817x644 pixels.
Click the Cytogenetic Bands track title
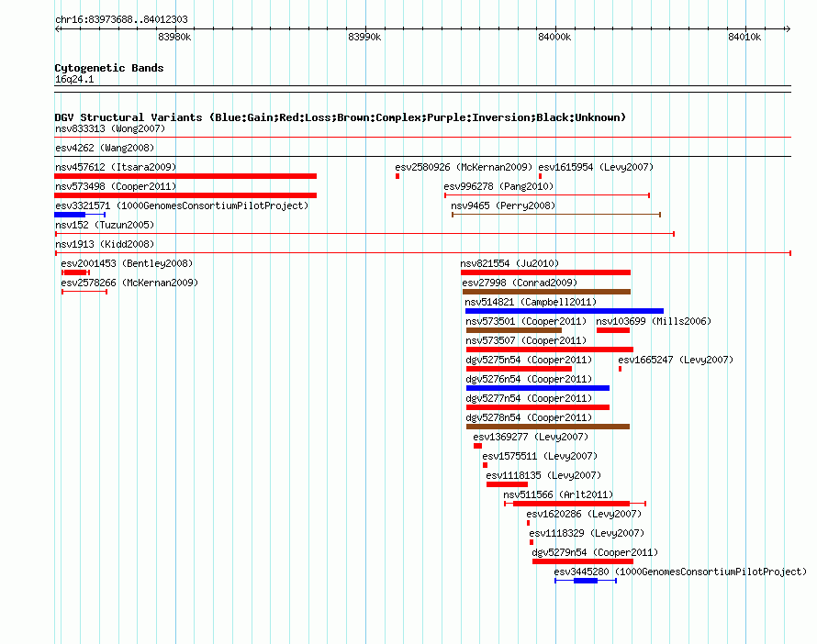(109, 68)
